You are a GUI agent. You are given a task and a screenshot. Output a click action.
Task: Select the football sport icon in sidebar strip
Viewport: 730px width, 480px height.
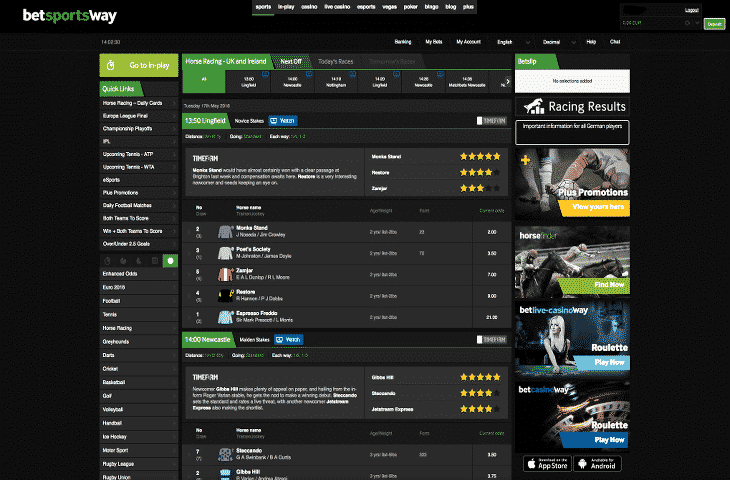click(x=123, y=261)
